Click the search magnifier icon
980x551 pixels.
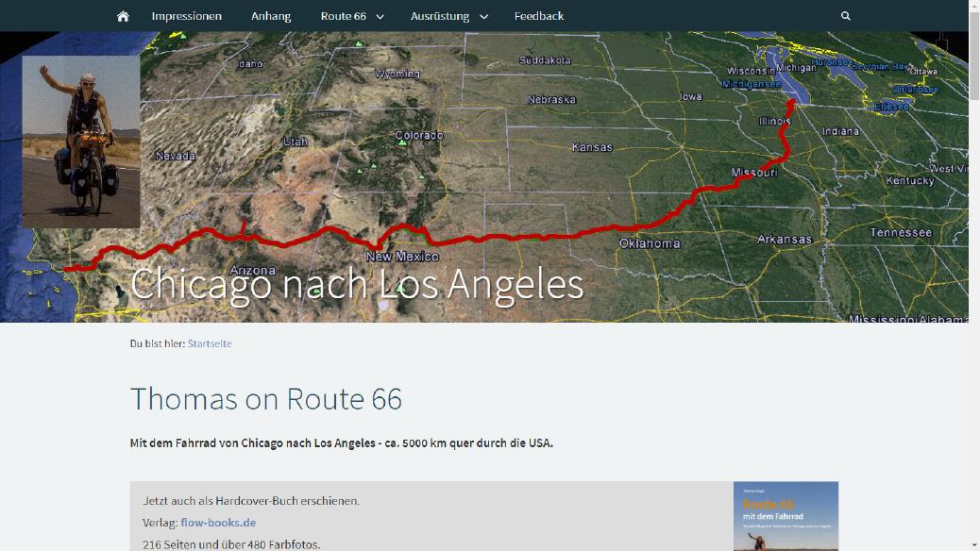click(846, 16)
